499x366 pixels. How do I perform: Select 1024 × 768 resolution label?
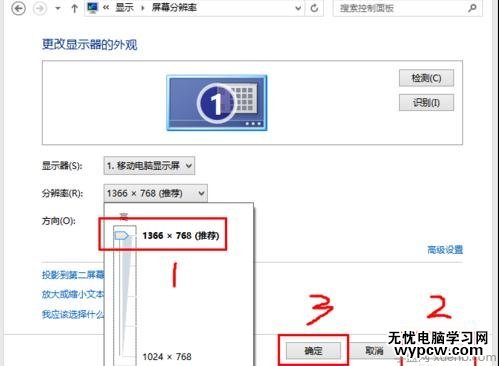point(167,357)
